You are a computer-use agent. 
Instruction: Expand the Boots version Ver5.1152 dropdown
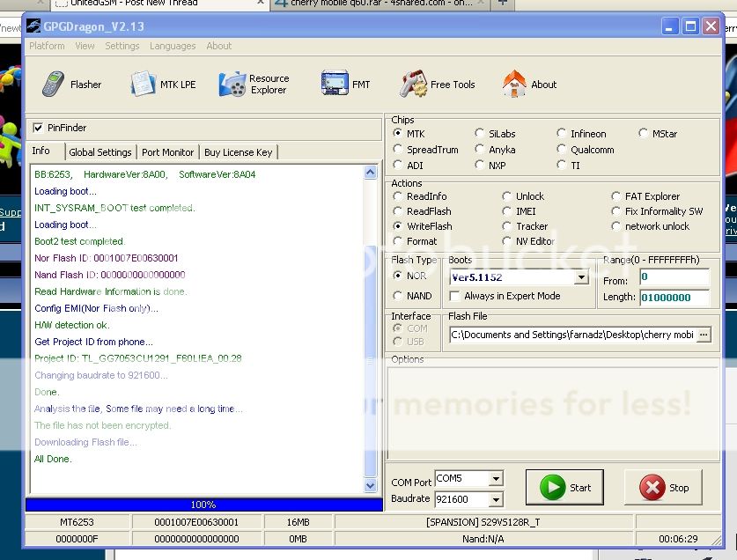580,277
